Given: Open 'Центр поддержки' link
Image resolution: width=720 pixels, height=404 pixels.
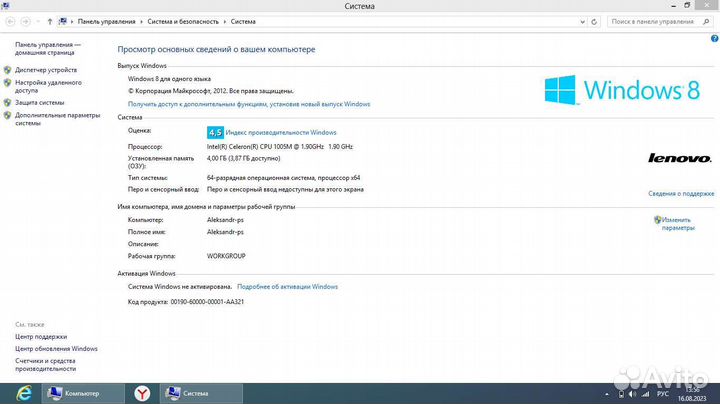Looking at the screenshot, I should (41, 337).
